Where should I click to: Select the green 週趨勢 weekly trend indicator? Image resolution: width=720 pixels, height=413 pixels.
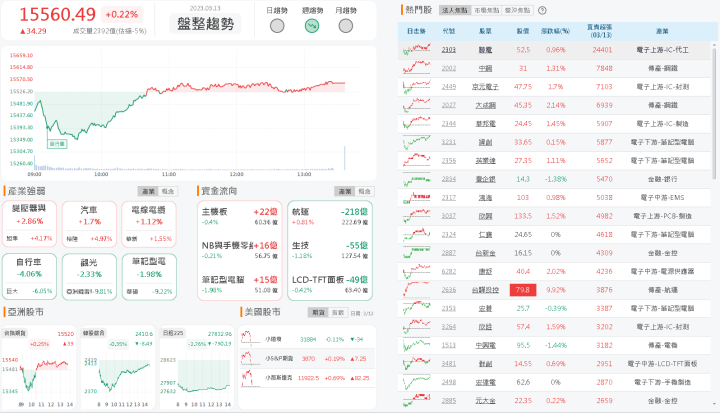click(312, 26)
